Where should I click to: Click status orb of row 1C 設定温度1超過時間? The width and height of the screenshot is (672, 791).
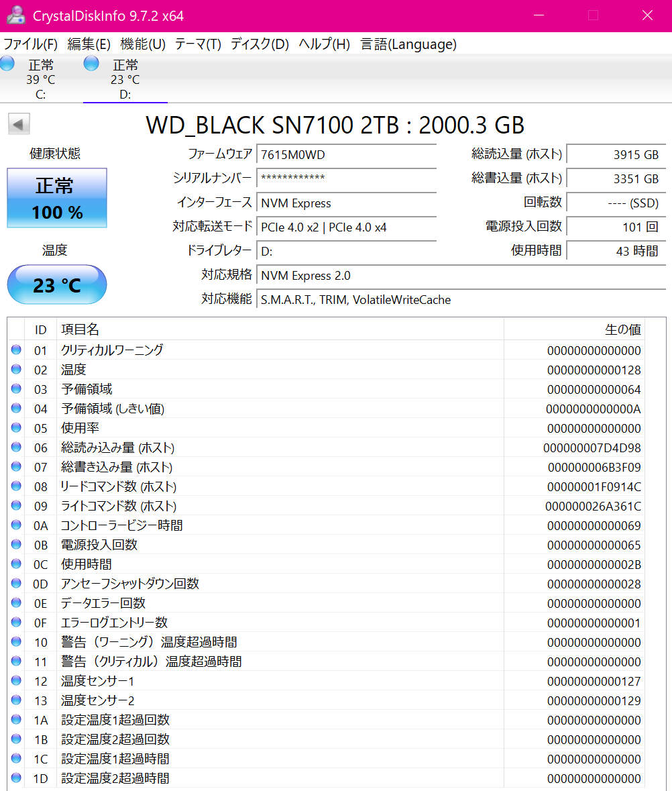pos(16,758)
